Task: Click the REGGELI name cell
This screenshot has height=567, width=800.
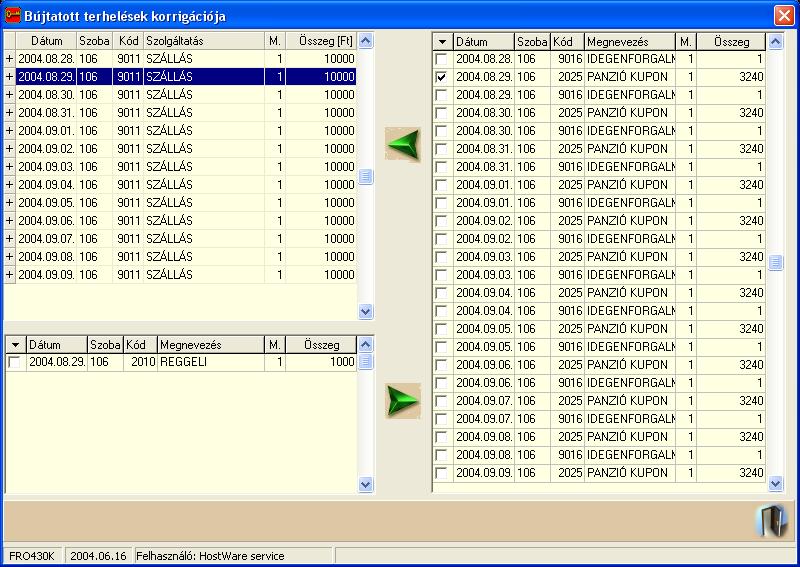Action: (211, 362)
